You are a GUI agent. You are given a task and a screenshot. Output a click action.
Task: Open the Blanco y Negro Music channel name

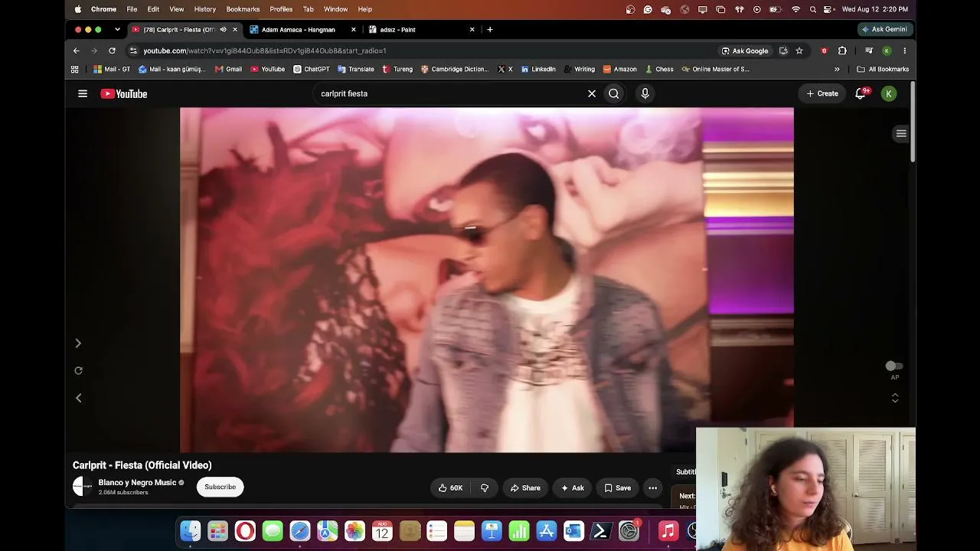[137, 483]
